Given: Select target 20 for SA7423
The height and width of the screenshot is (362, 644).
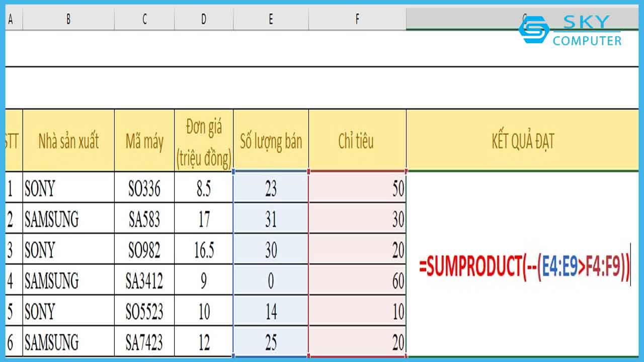Looking at the screenshot, I should pyautogui.click(x=357, y=342).
